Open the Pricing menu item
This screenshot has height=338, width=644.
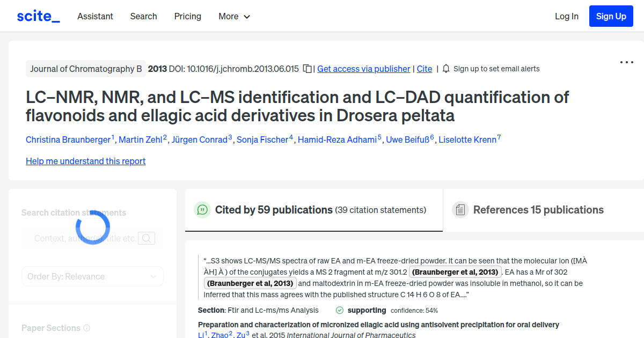187,16
